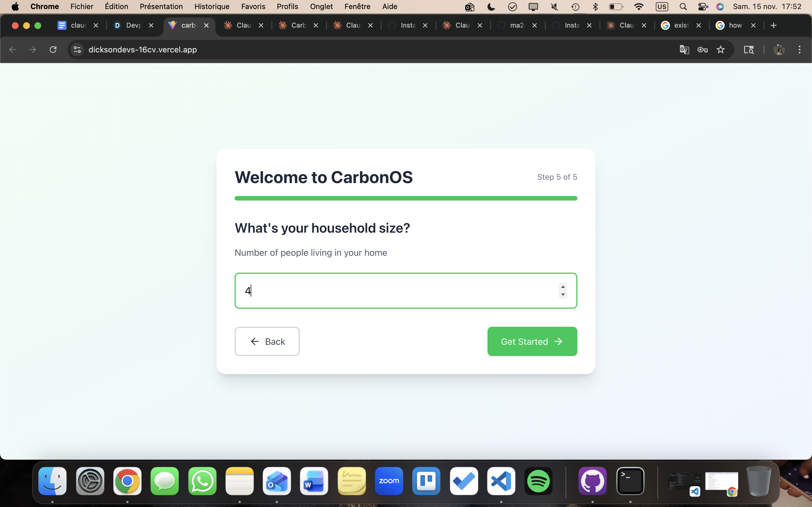812x507 pixels.
Task: Open a new tab with plus button
Action: (x=773, y=25)
